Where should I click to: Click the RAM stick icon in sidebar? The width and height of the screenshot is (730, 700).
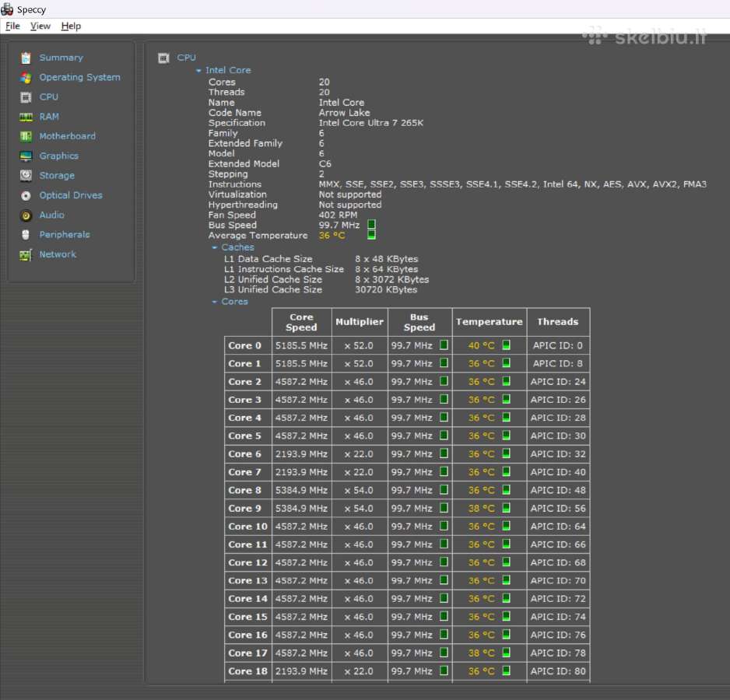coord(26,117)
